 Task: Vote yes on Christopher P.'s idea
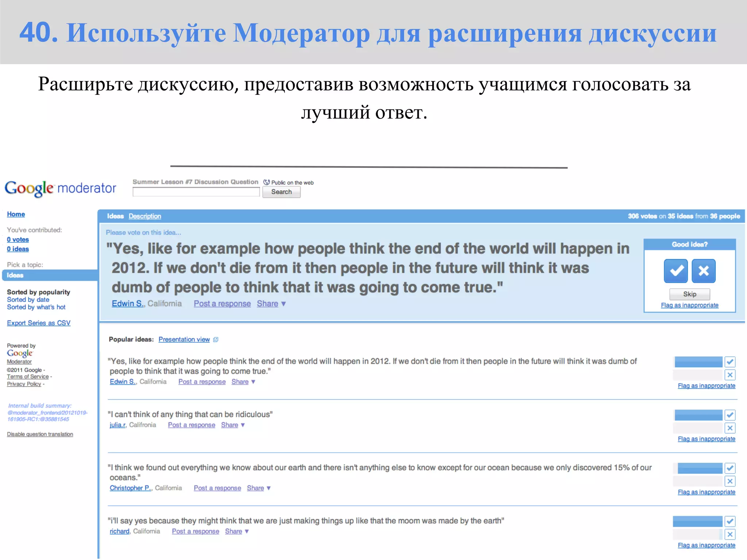coord(730,468)
